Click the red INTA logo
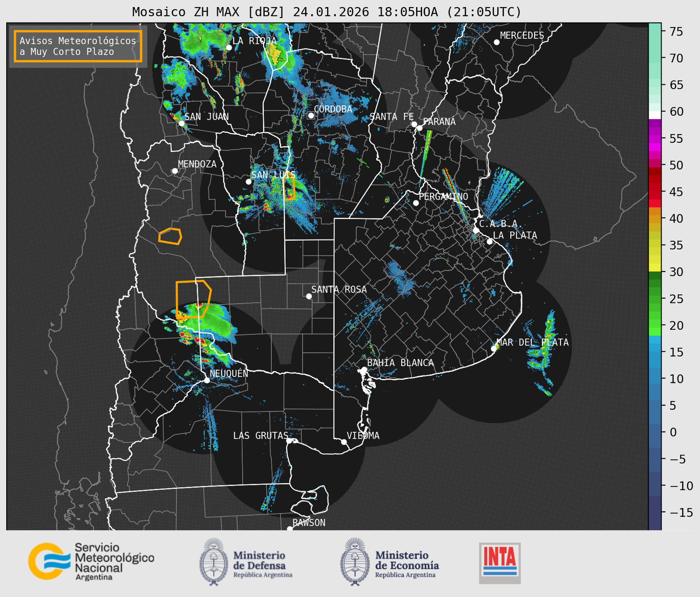This screenshot has height=597, width=700. (500, 563)
